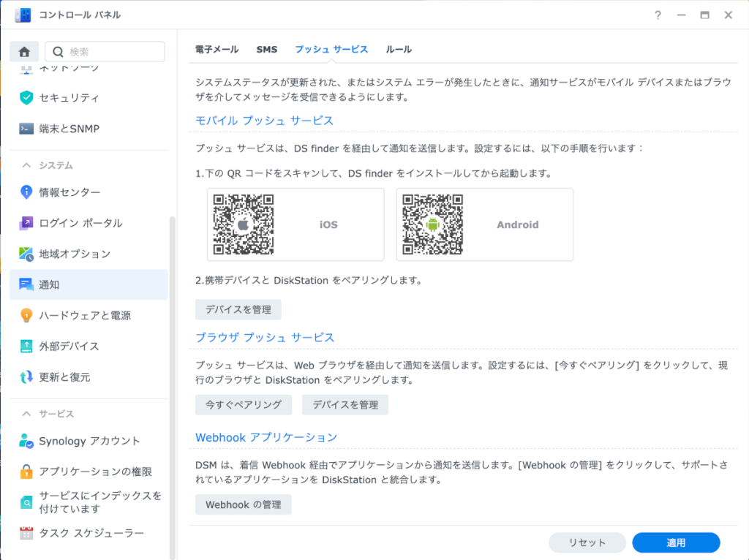Apply settings with the 適用 button
Image resolution: width=749 pixels, height=560 pixels.
676,542
